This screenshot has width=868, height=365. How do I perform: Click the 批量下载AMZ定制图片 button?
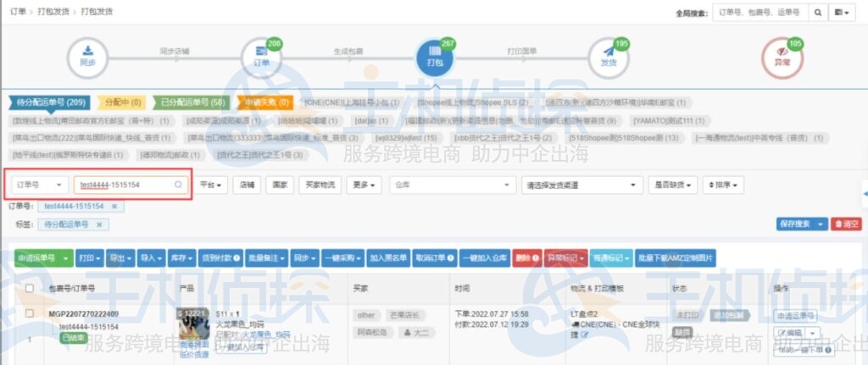676,257
